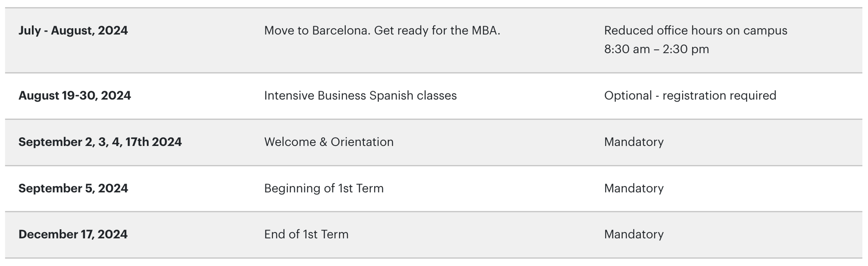Click 'Reduced office hours on campus' text
This screenshot has height=266, width=868.
click(x=696, y=31)
